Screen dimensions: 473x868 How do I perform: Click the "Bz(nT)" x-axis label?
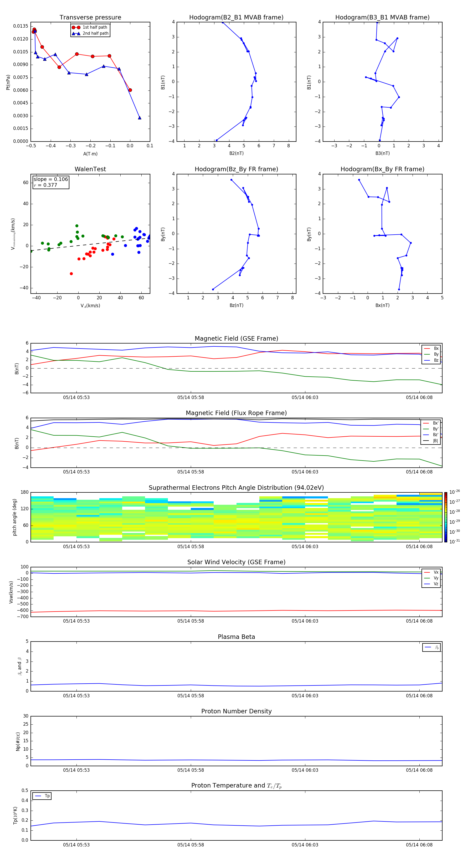(x=236, y=305)
